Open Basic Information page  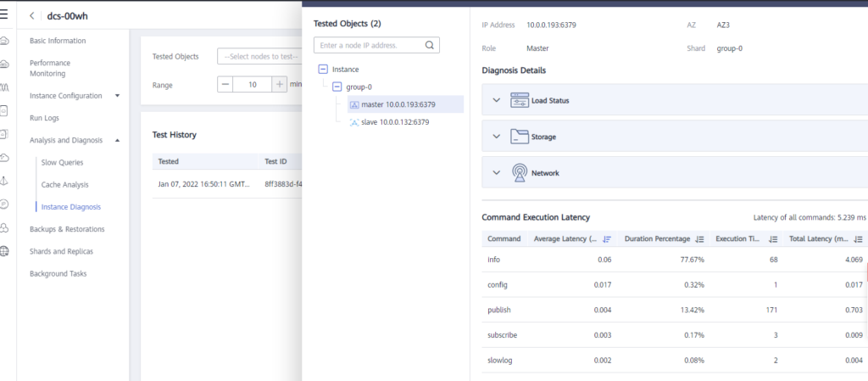tap(58, 41)
